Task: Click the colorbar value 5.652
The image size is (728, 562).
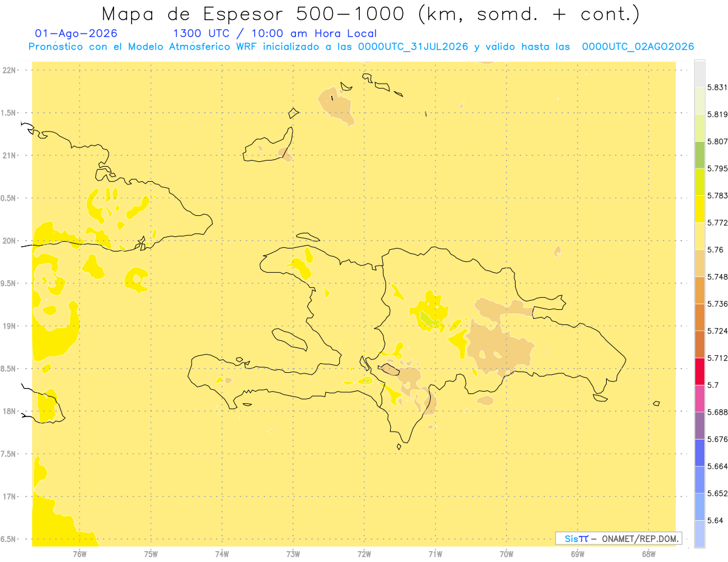Action: click(718, 493)
